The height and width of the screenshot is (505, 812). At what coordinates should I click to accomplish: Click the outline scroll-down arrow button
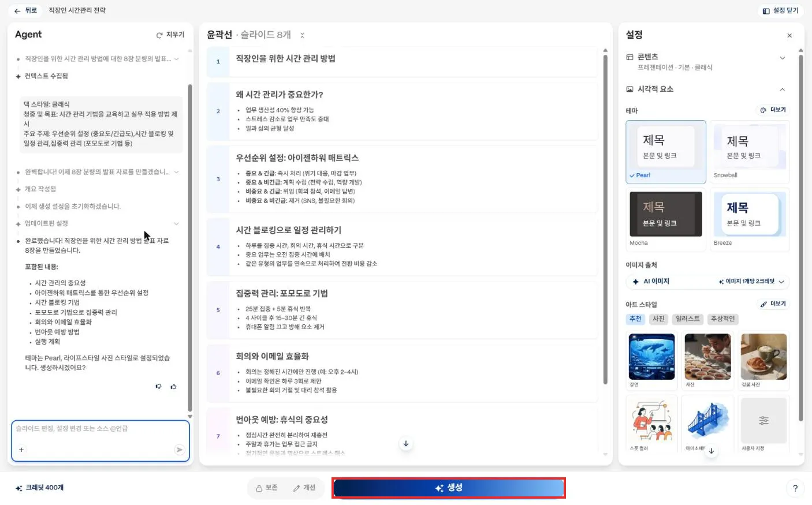pyautogui.click(x=406, y=443)
